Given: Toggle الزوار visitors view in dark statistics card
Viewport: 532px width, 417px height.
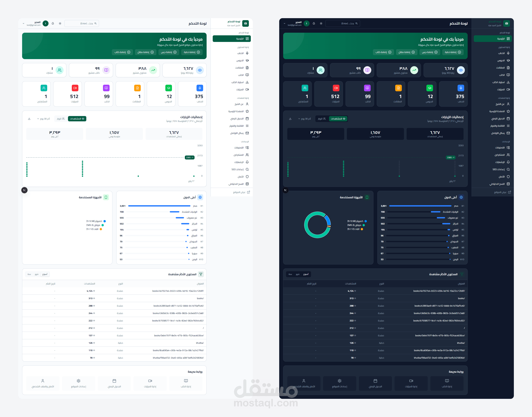Looking at the screenshot, I should click(x=322, y=119).
